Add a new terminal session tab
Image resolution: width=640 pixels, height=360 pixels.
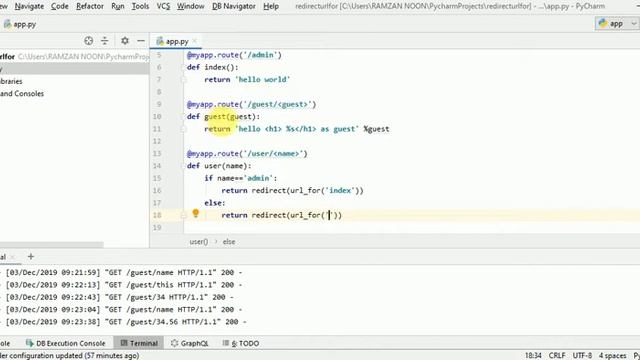point(31,257)
